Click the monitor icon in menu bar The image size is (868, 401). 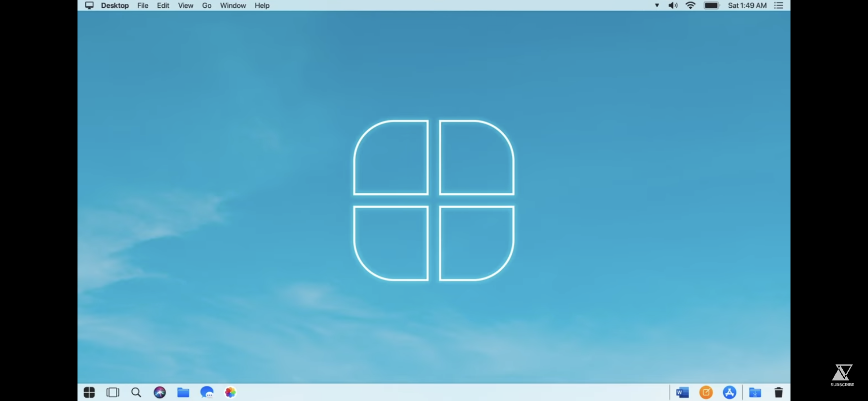point(90,5)
